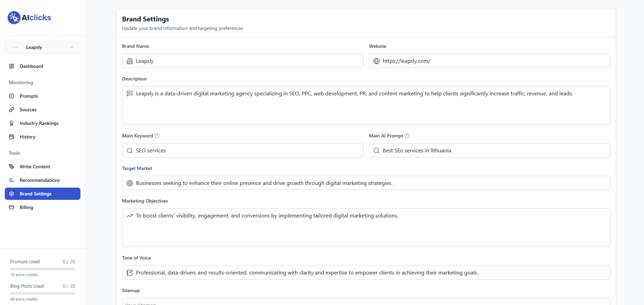Open the Leapsly brand selector dropdown
Screen dimensions: 644x305
42,47
